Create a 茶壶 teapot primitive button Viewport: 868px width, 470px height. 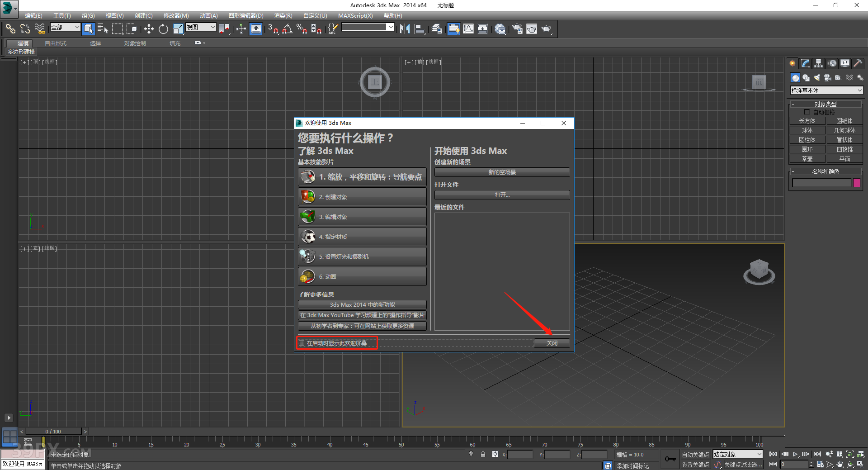[807, 159]
